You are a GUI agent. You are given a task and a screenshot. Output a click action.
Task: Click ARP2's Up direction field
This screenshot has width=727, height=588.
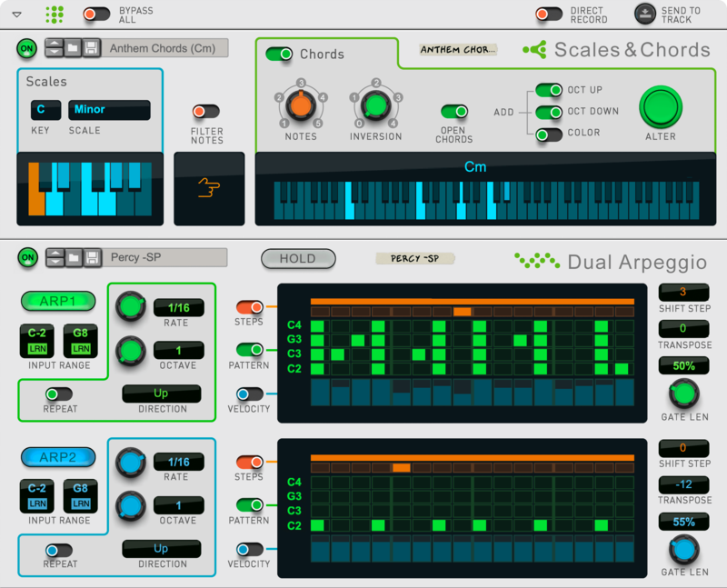pos(161,549)
